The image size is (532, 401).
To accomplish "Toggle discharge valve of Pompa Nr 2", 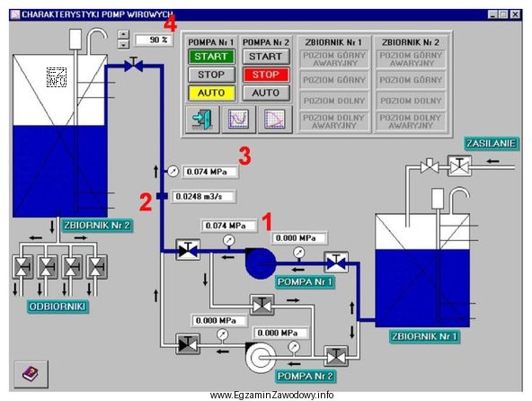I will coord(188,344).
